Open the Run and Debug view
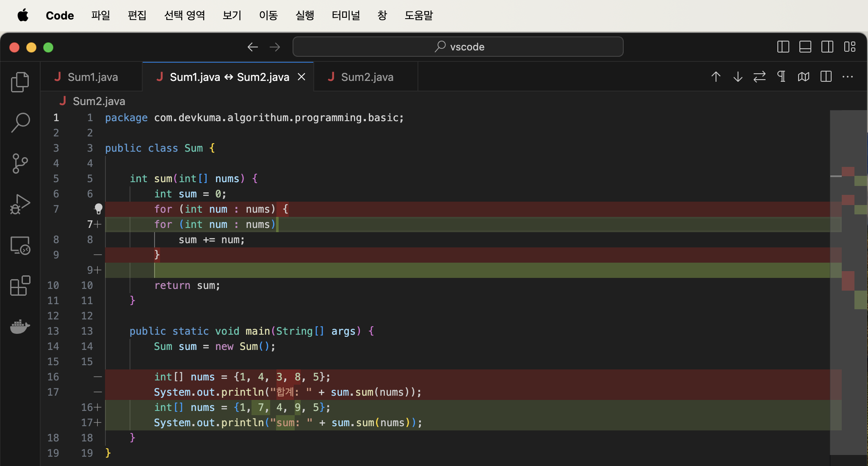This screenshot has height=466, width=868. 20,204
